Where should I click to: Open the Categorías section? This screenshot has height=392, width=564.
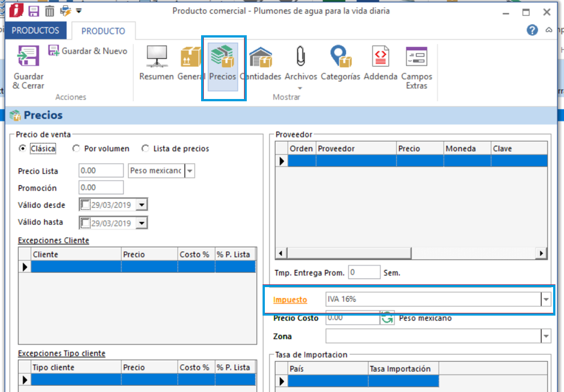(x=340, y=57)
